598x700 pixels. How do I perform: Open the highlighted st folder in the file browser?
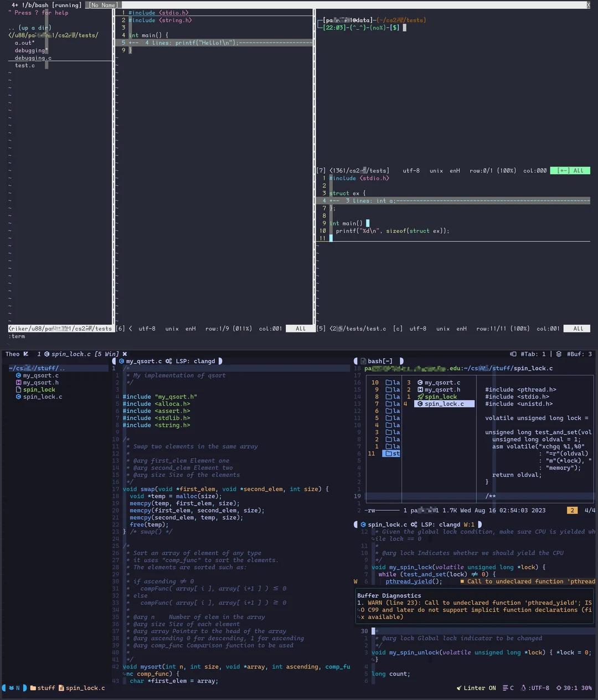tap(391, 453)
